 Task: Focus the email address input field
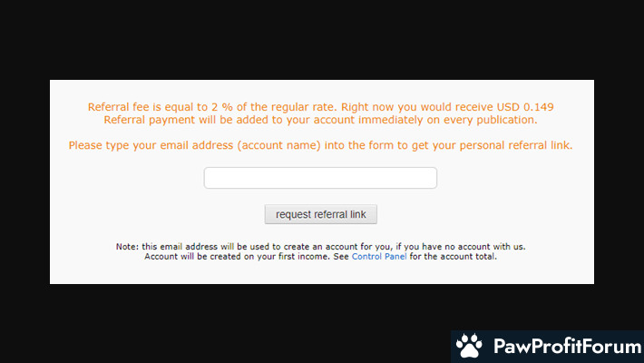tap(320, 178)
